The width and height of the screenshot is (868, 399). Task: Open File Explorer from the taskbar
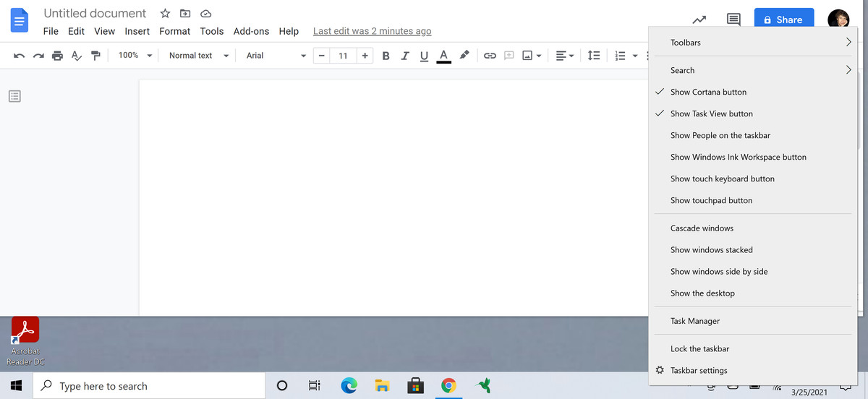click(383, 386)
